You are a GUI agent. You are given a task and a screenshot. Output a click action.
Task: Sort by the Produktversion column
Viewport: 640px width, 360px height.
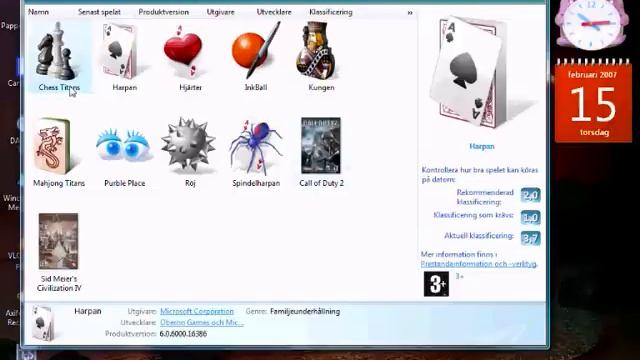163,12
